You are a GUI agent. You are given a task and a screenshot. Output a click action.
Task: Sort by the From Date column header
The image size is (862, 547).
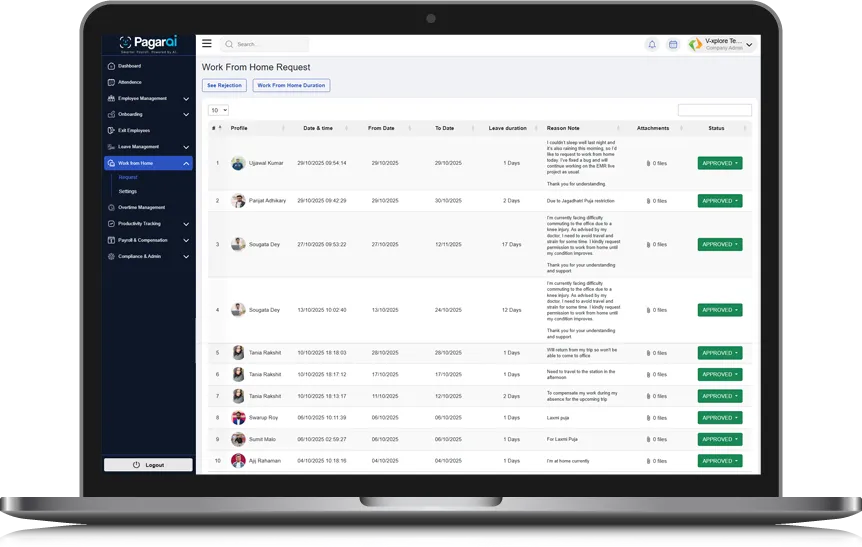[381, 128]
